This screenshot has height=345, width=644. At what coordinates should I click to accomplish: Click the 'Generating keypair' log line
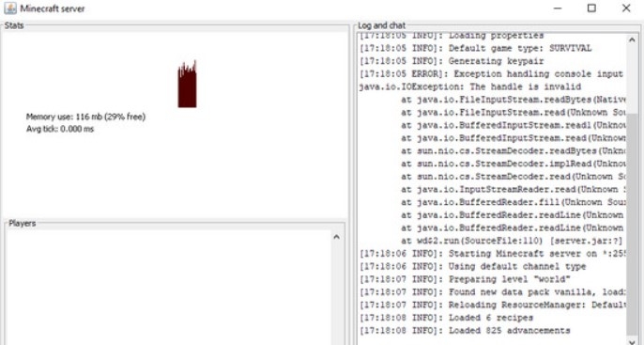[x=452, y=61]
